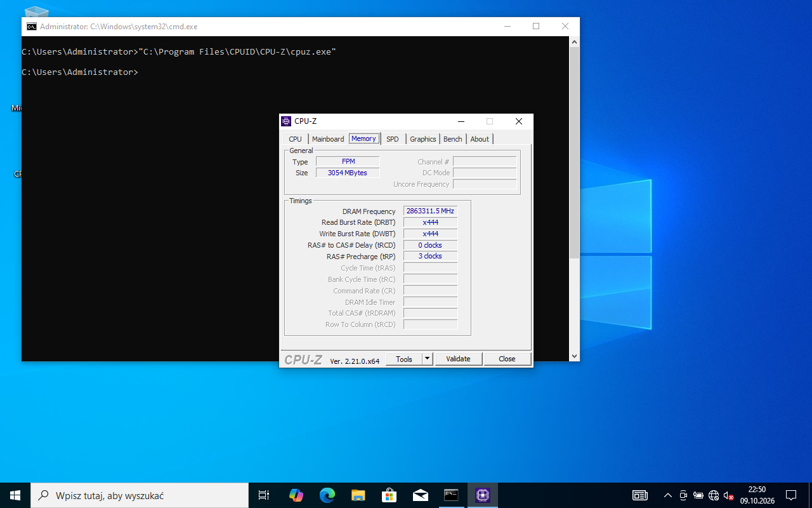Click the taskbar search box
Viewport: 812px width, 508px height.
140,495
